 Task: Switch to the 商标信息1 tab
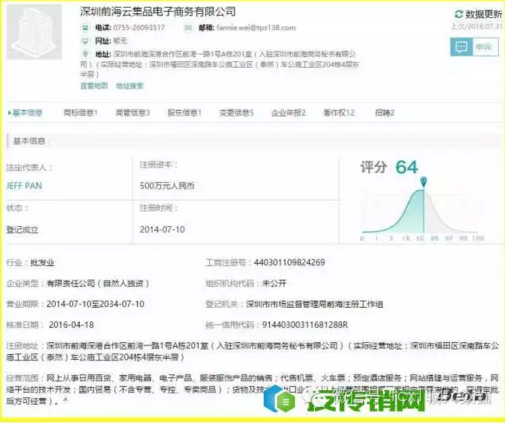[80, 113]
